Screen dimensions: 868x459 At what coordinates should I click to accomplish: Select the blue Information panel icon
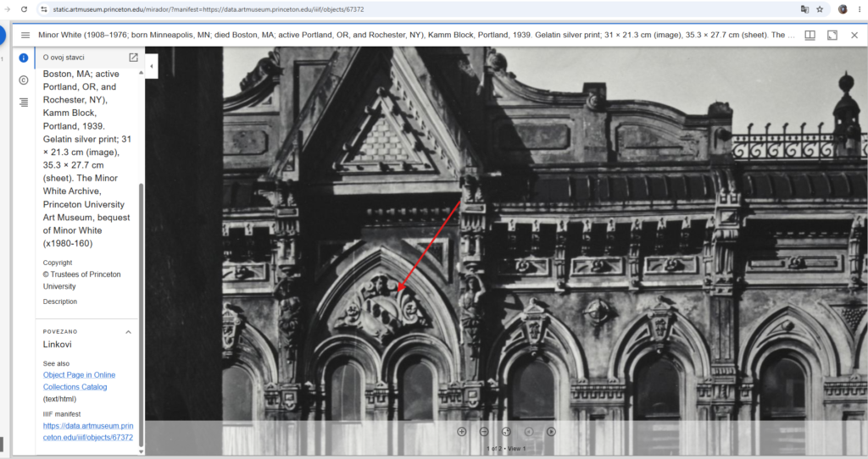23,58
